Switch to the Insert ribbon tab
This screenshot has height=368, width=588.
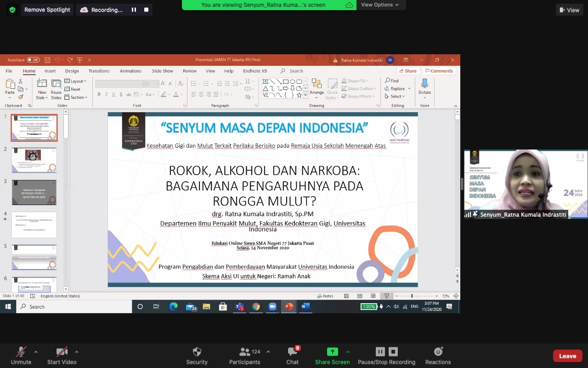point(50,71)
